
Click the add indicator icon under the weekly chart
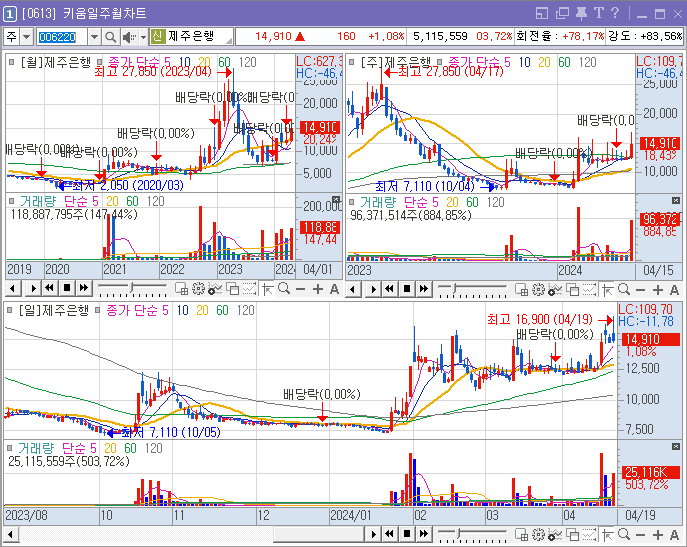pyautogui.click(x=555, y=290)
